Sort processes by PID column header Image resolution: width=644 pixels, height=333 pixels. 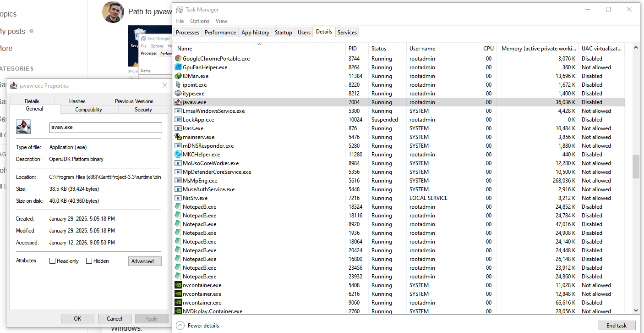click(352, 49)
